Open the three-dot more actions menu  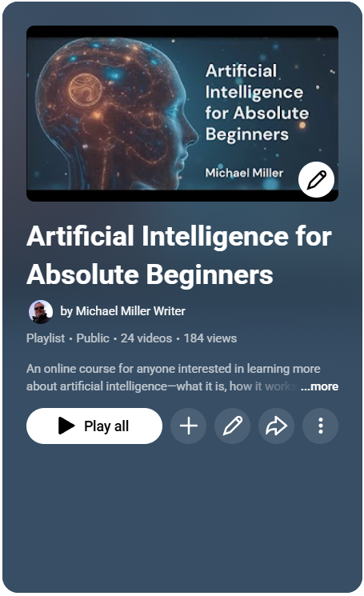tap(320, 426)
